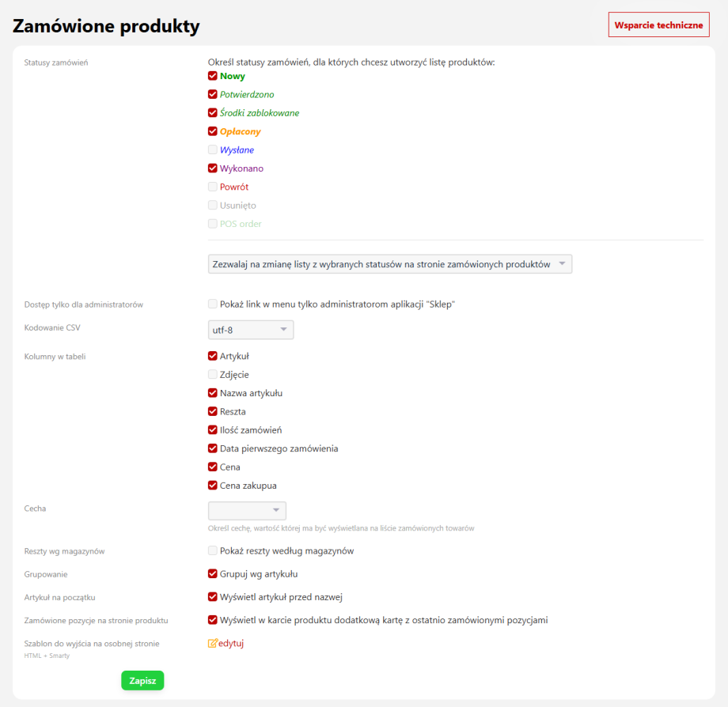Disable the Cena zakupua column checkbox
The width and height of the screenshot is (728, 707).
212,486
